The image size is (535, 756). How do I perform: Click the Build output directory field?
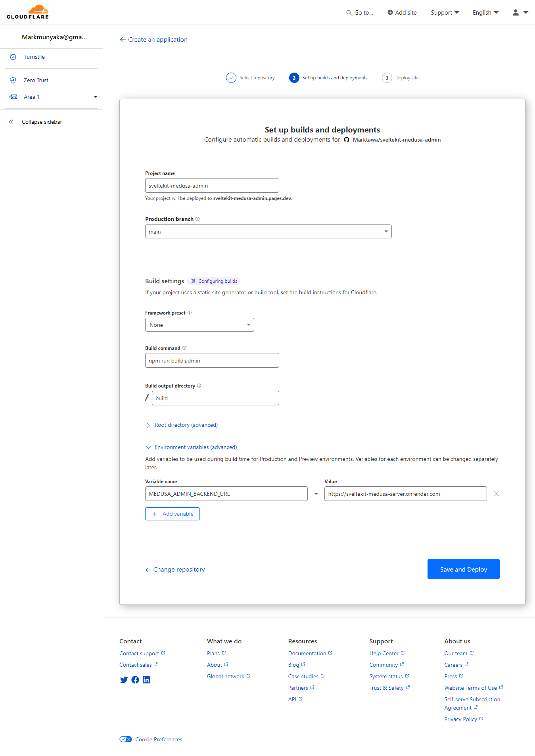click(x=215, y=398)
